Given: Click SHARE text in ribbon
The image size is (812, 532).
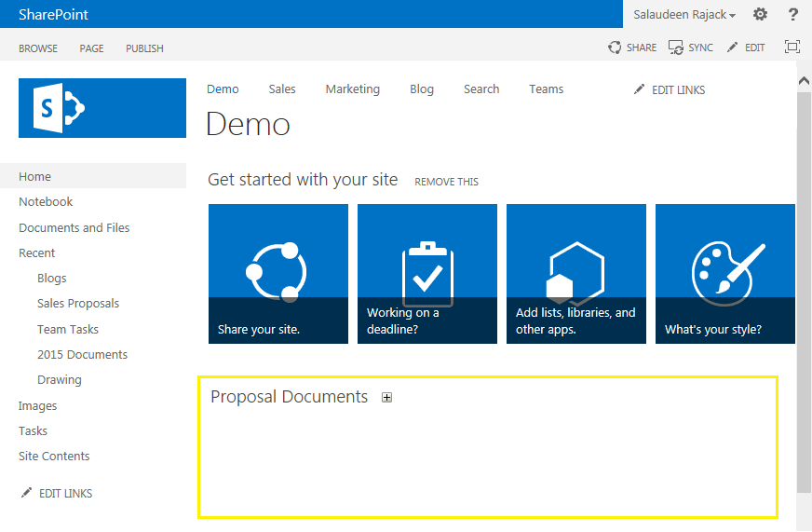Looking at the screenshot, I should [x=642, y=48].
